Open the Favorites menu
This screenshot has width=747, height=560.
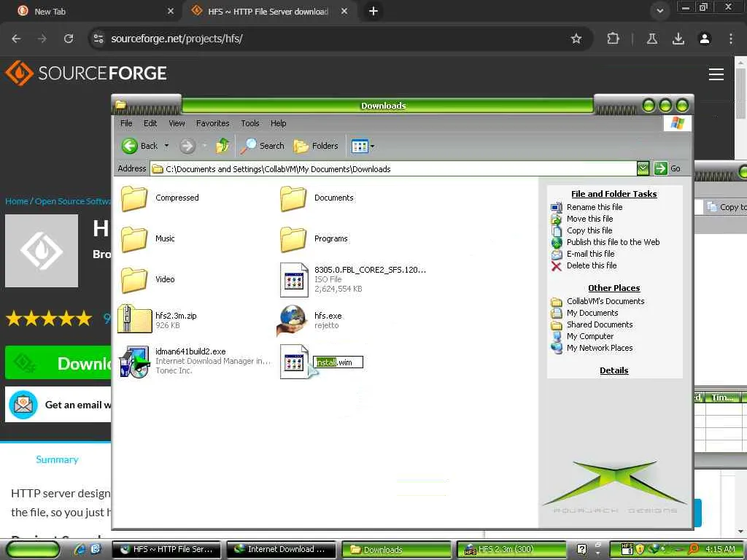pos(212,123)
